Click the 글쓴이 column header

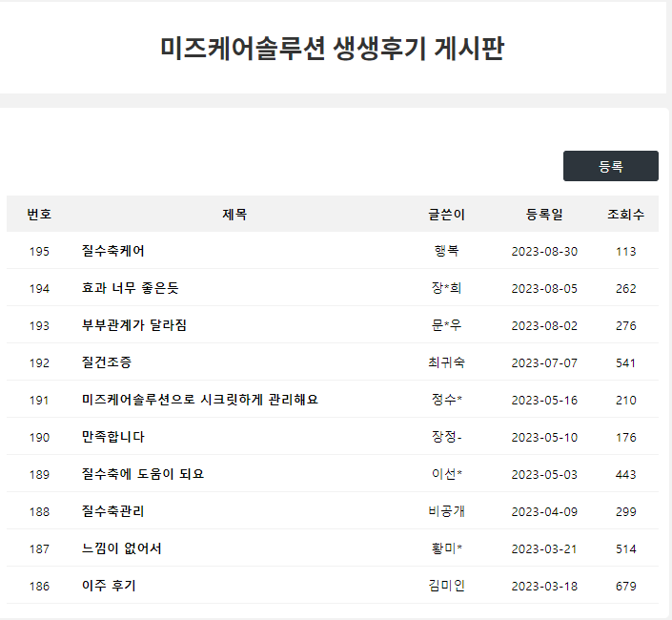tap(447, 214)
